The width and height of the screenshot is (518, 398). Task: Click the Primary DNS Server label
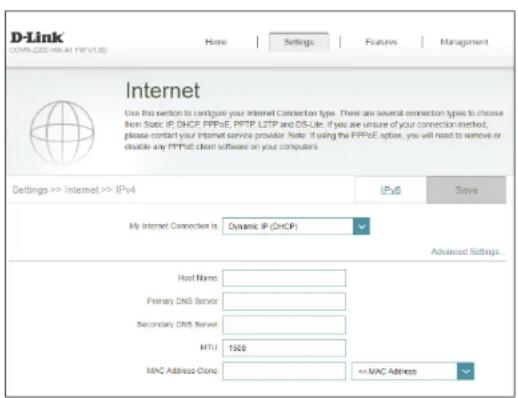click(x=182, y=301)
